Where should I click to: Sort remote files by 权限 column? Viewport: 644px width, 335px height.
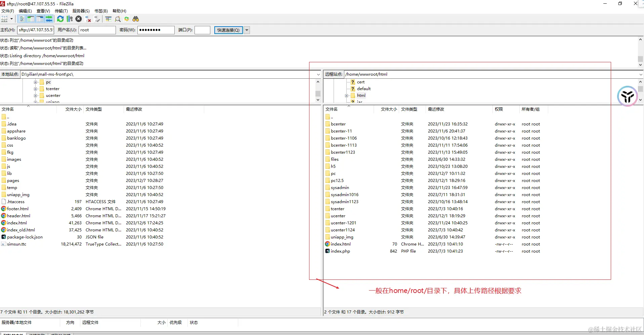coord(506,109)
